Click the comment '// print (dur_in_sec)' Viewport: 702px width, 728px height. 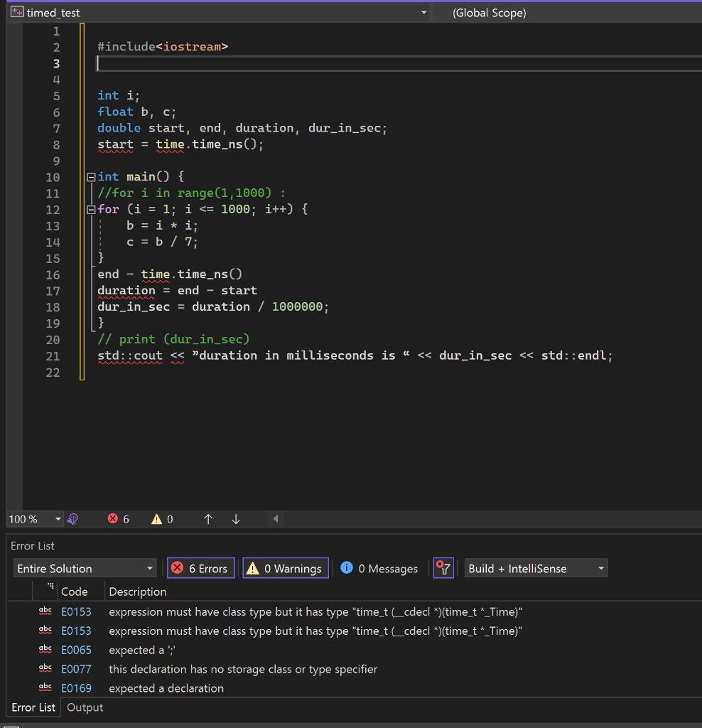[173, 339]
